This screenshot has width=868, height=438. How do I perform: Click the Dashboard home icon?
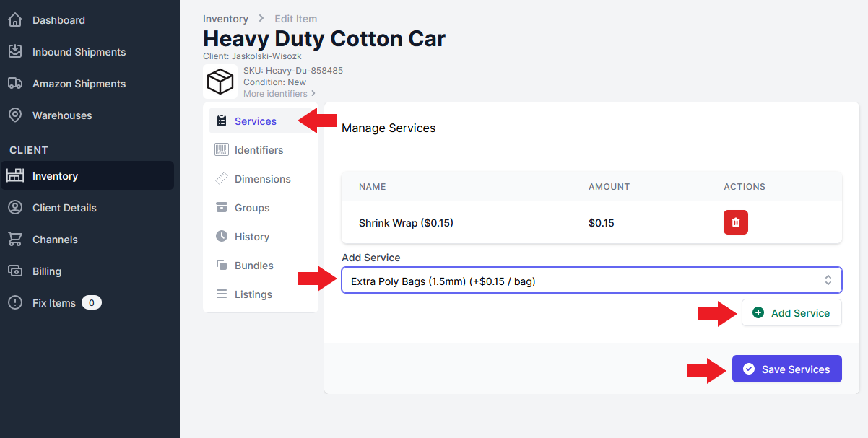click(14, 20)
